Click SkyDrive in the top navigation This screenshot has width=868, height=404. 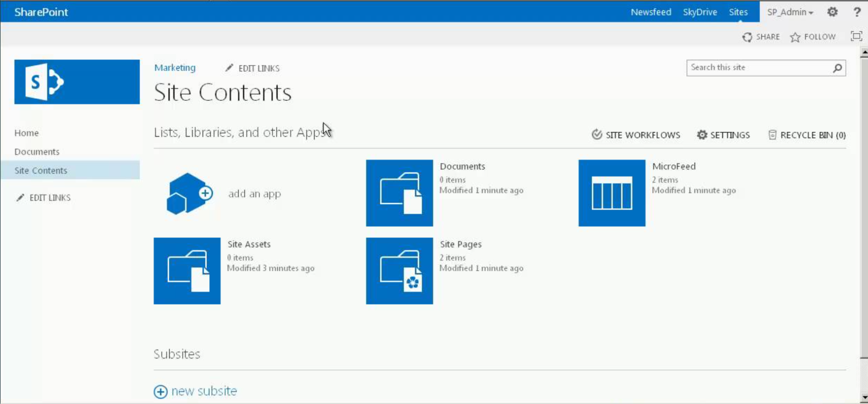click(701, 12)
